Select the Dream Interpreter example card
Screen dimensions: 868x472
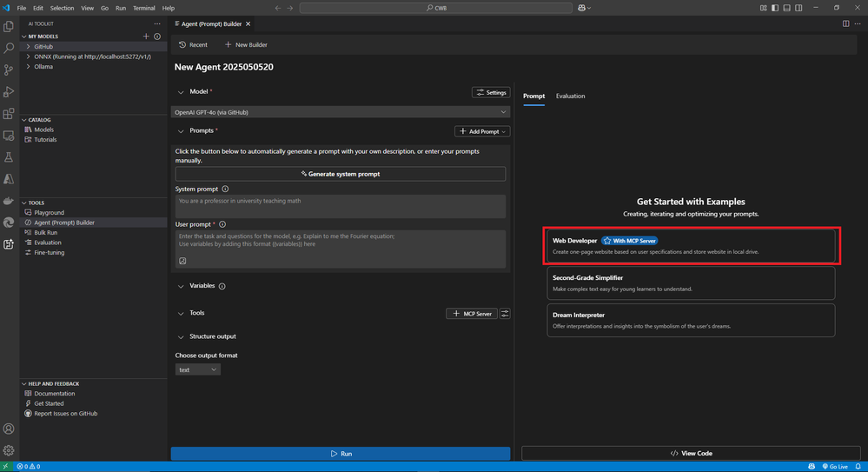[x=691, y=320]
